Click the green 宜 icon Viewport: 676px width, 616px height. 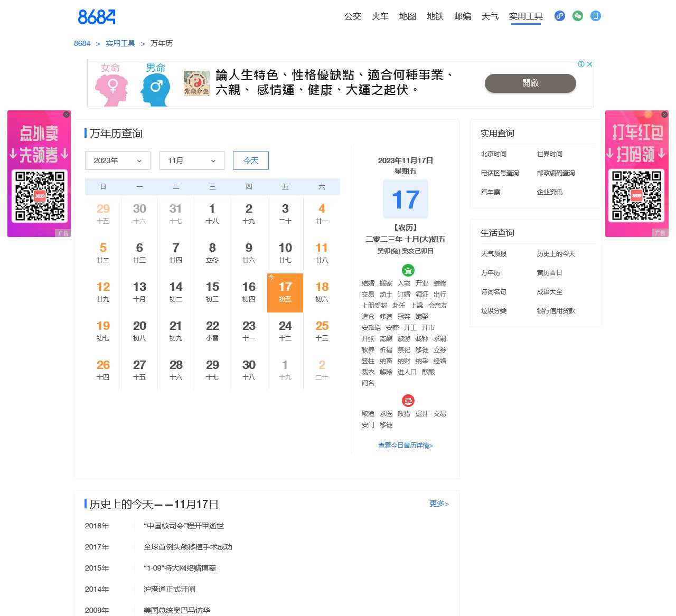(x=408, y=270)
